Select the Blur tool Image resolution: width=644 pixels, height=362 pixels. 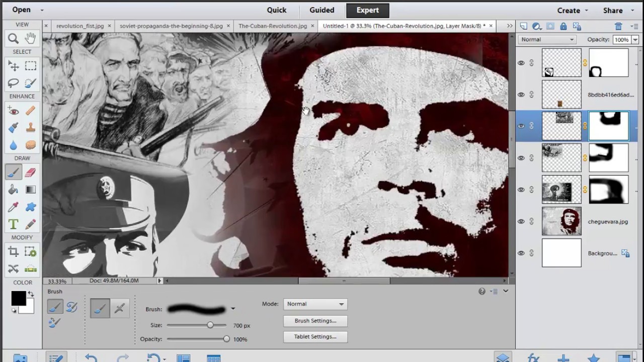point(14,145)
